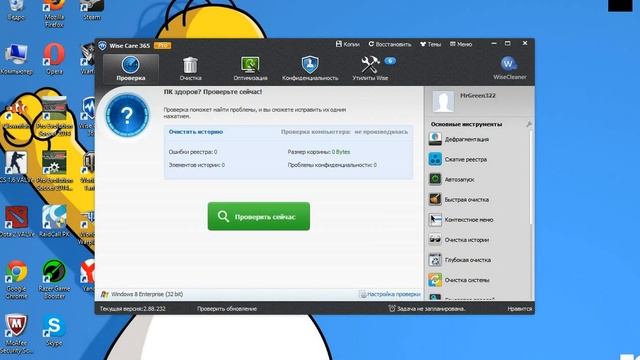Click the blue 6 badge on Утилиты Wise

(390, 61)
